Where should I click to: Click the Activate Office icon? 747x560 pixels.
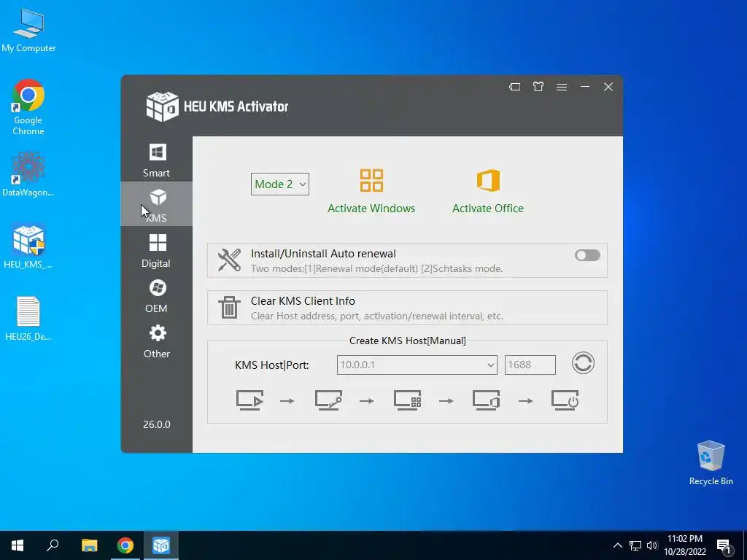point(488,181)
